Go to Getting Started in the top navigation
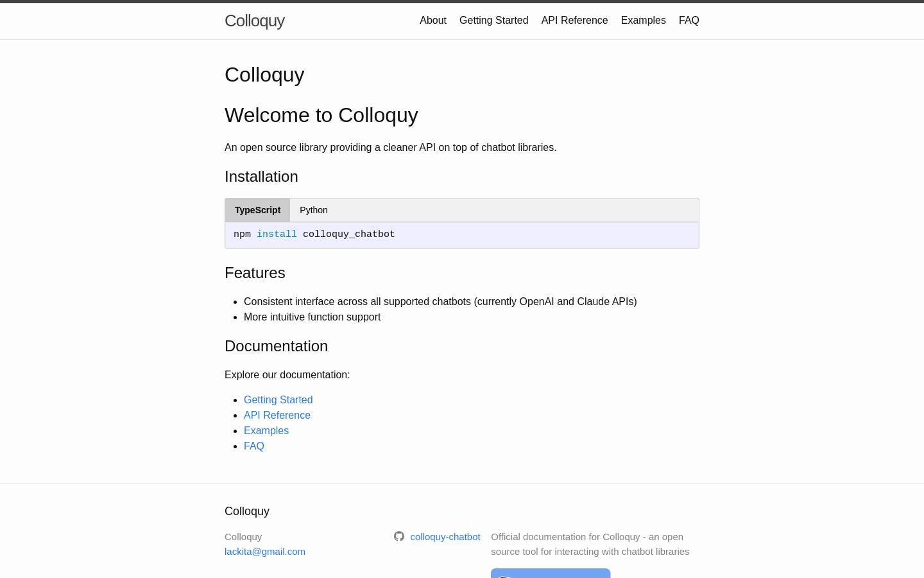This screenshot has height=578, width=924. [x=494, y=21]
